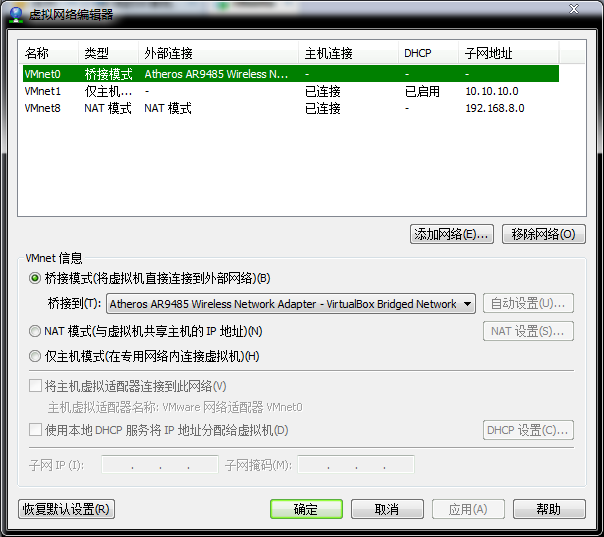Confirm with the 确定 button

[306, 509]
